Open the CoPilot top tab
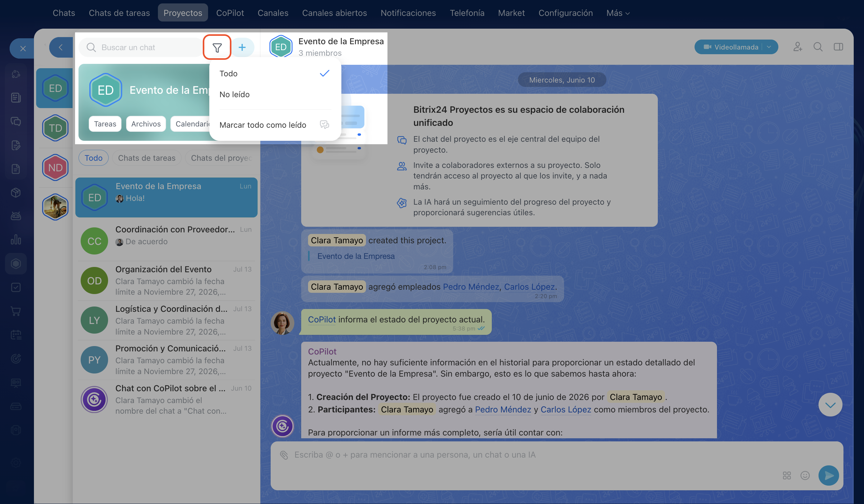Image resolution: width=864 pixels, height=504 pixels. point(230,13)
